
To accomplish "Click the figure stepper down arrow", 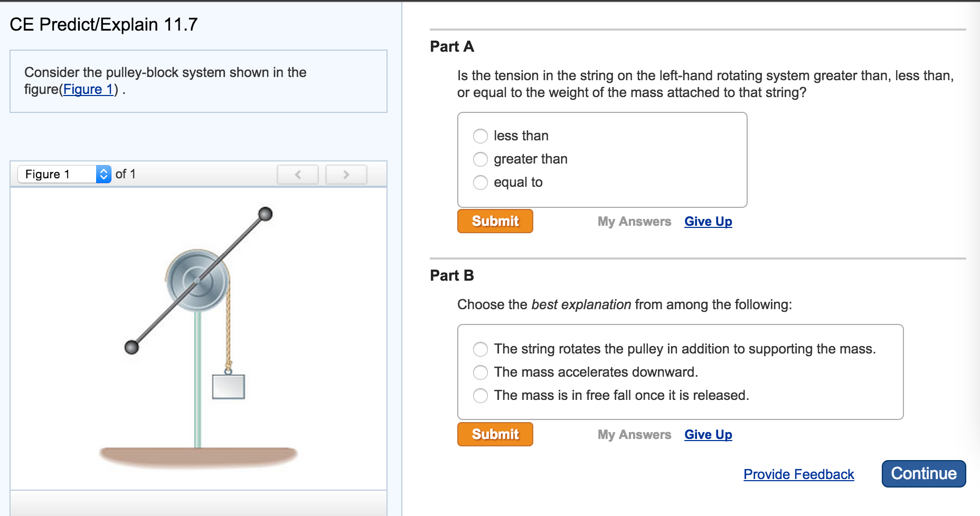I will coord(103,178).
